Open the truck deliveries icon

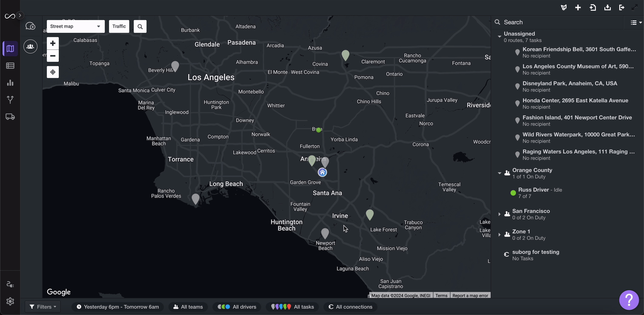coord(10,117)
